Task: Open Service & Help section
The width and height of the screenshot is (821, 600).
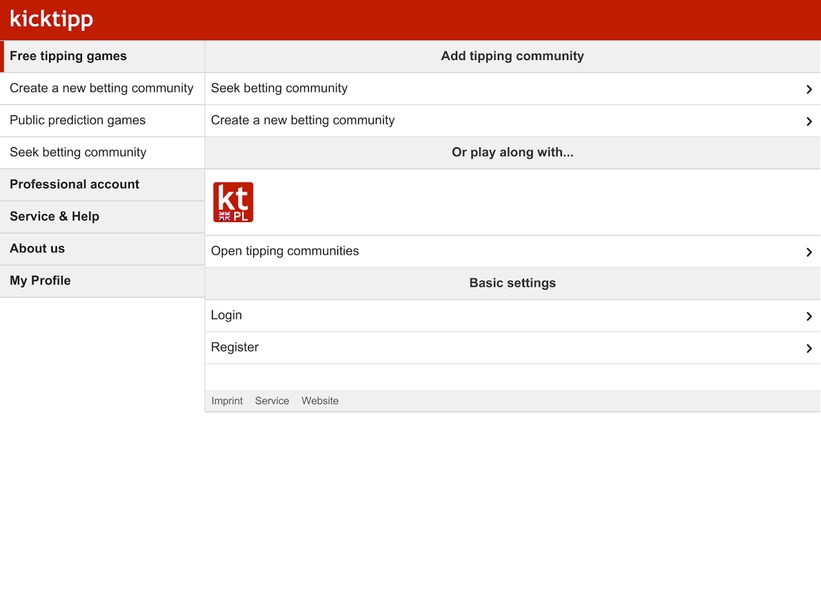Action: tap(102, 216)
